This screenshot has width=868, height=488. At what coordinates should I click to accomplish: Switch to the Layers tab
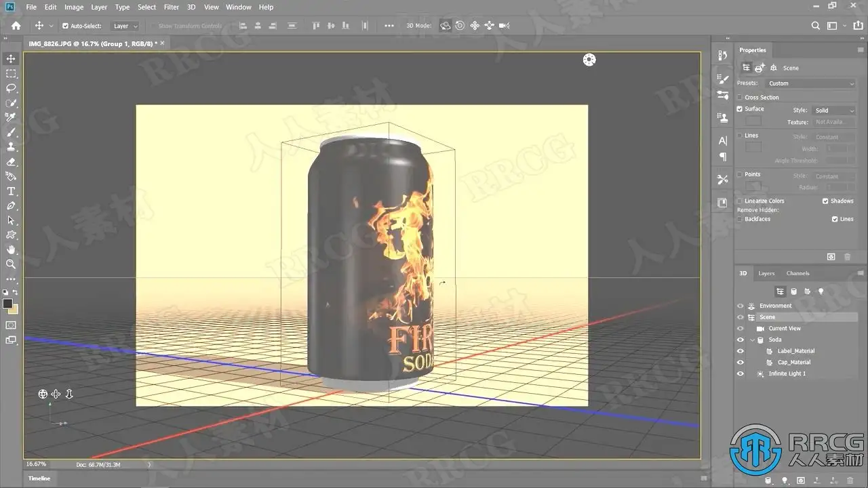[766, 274]
